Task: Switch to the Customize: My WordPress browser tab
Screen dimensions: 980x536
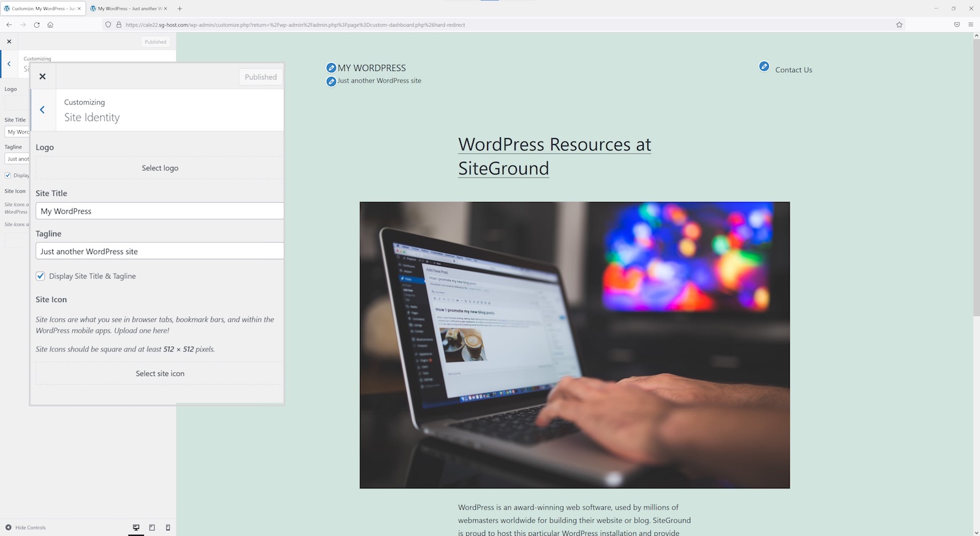Action: 43,9
